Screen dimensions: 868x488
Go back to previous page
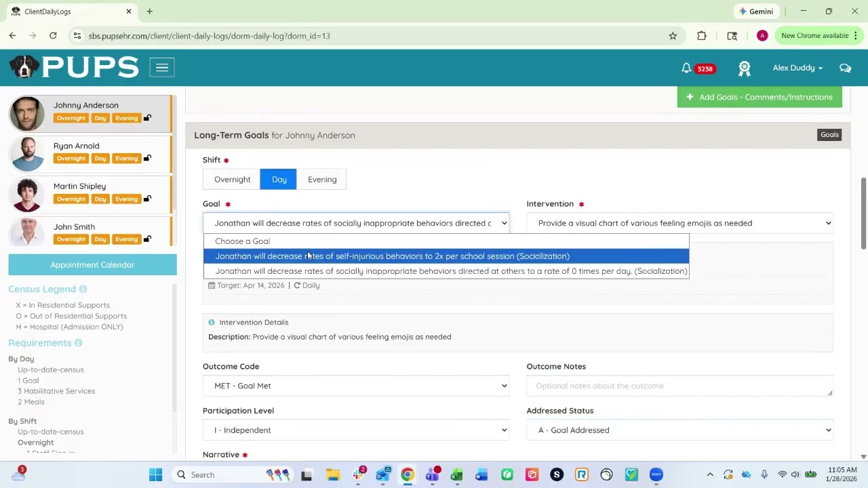[12, 36]
